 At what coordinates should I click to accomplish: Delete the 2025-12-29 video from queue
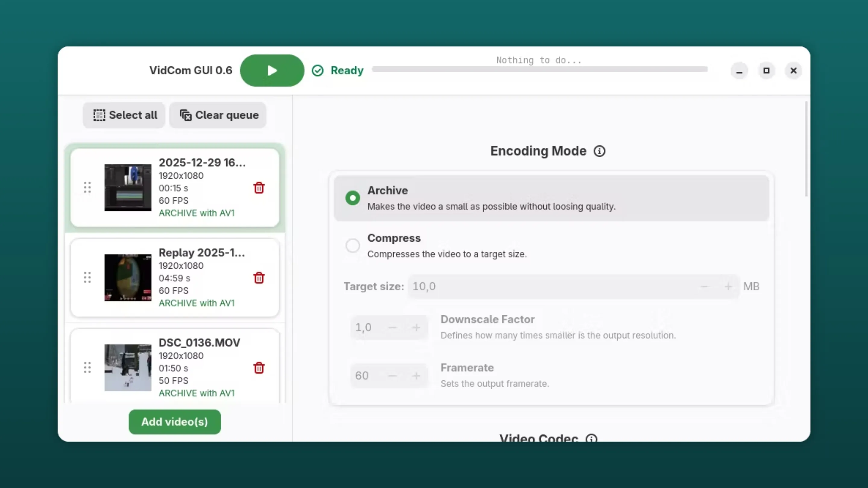point(259,188)
